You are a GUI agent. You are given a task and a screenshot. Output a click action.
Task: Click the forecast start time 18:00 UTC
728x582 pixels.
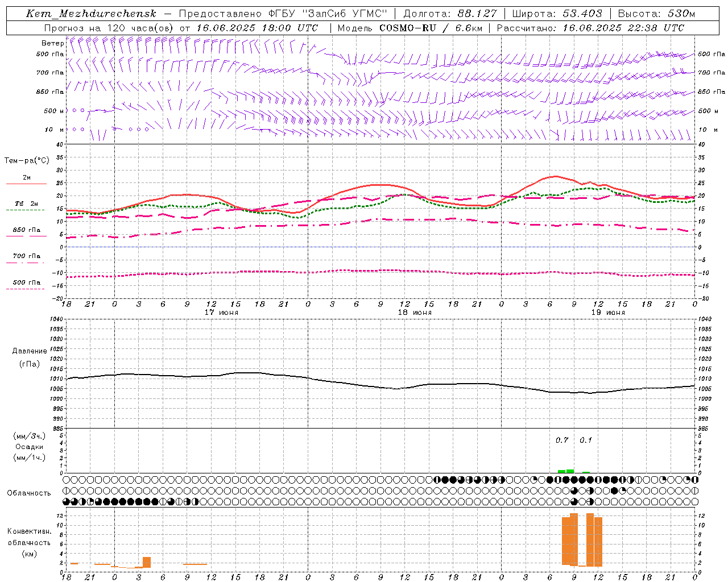(291, 28)
